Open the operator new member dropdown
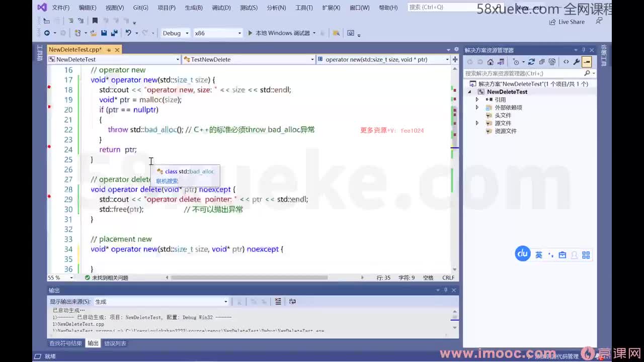 coord(383,59)
